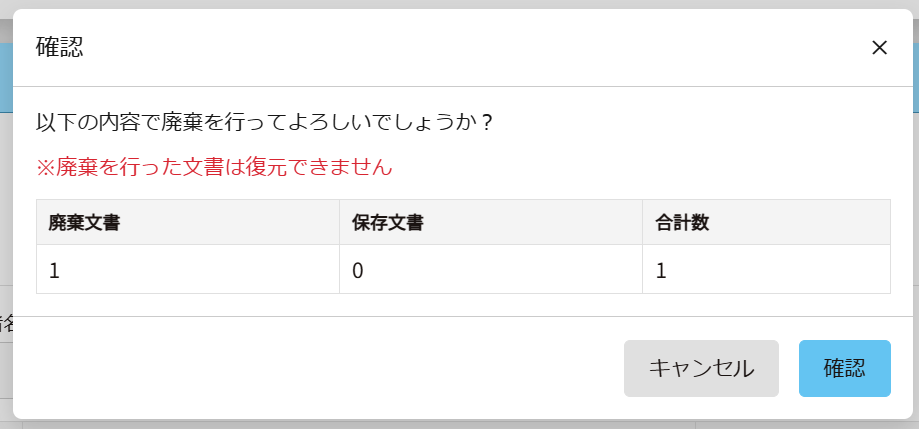
Task: Click the value 0 under 保存文書
Action: click(358, 270)
